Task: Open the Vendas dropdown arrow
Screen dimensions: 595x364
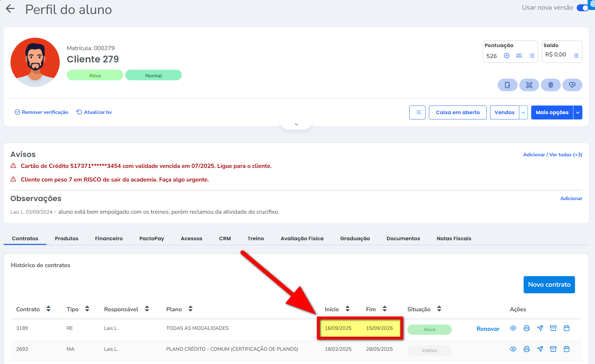Action: click(x=523, y=112)
